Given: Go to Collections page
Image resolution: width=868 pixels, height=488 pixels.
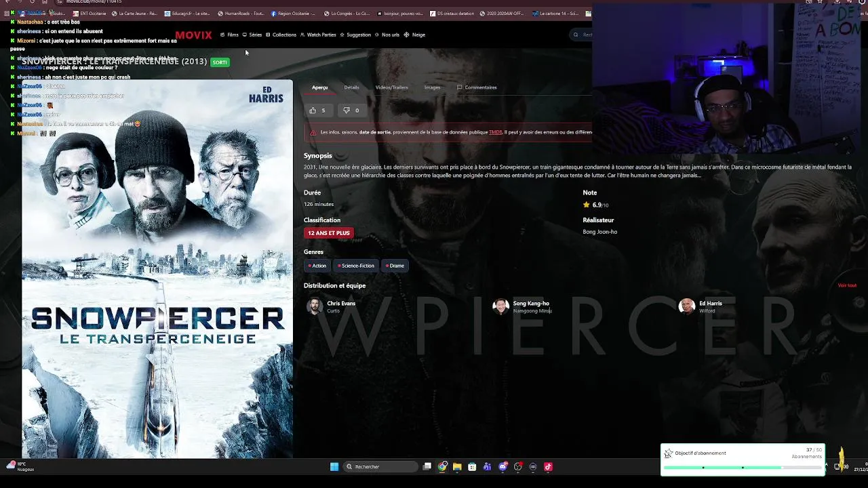Looking at the screenshot, I should tap(281, 35).
